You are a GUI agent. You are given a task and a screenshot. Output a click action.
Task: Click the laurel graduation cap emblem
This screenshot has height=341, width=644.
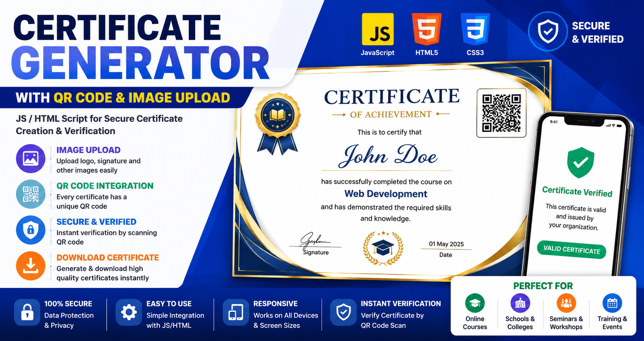(x=383, y=248)
